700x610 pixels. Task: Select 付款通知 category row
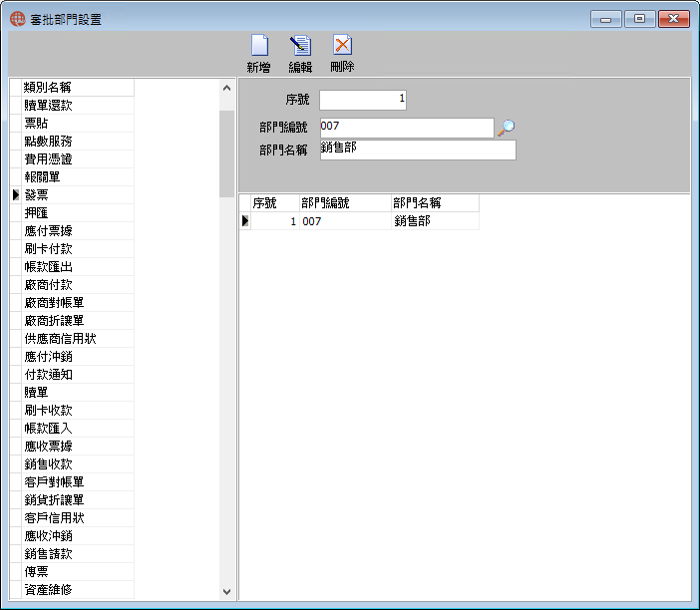tap(78, 375)
